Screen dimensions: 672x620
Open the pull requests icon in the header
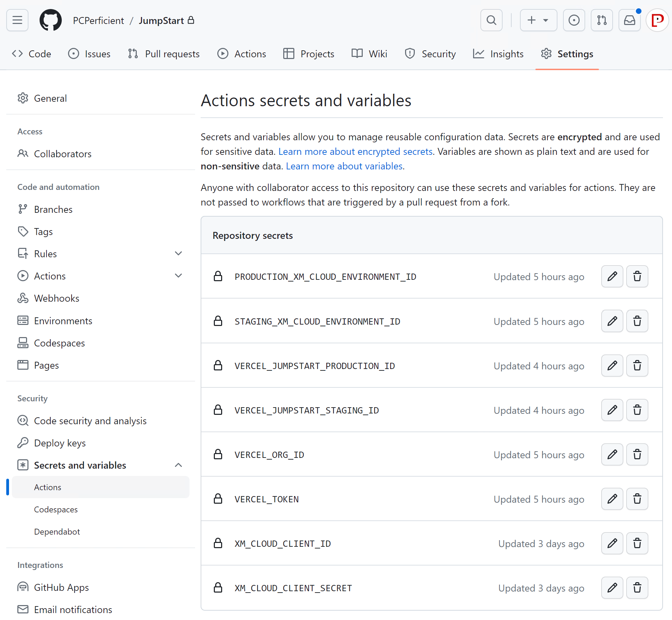coord(602,20)
